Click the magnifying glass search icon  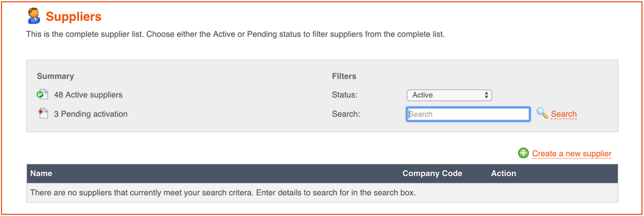point(542,113)
